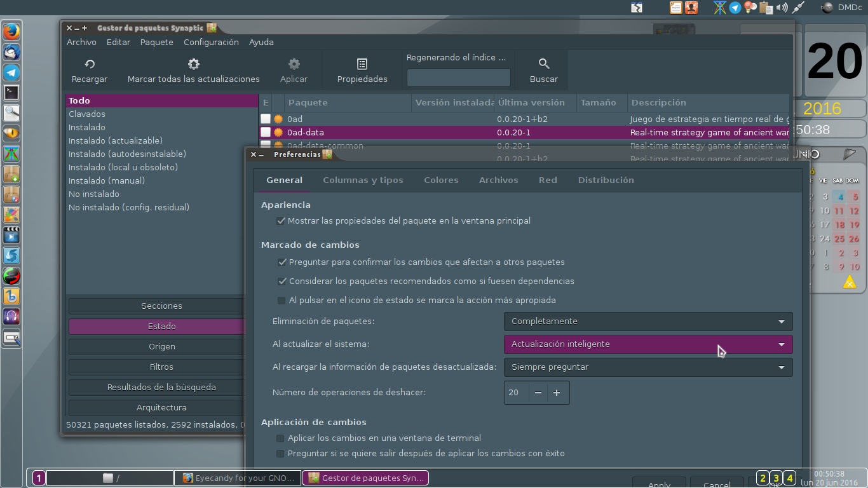This screenshot has width=868, height=488.
Task: Toggle 'Mostrar las propiedades del paquete' checkbox
Action: pyautogui.click(x=281, y=221)
